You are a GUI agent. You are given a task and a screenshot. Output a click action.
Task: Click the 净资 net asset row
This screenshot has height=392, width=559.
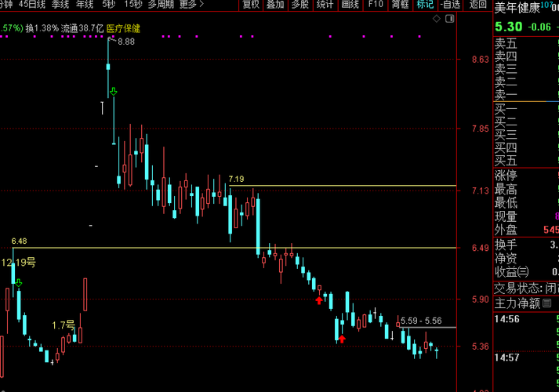tap(526, 259)
